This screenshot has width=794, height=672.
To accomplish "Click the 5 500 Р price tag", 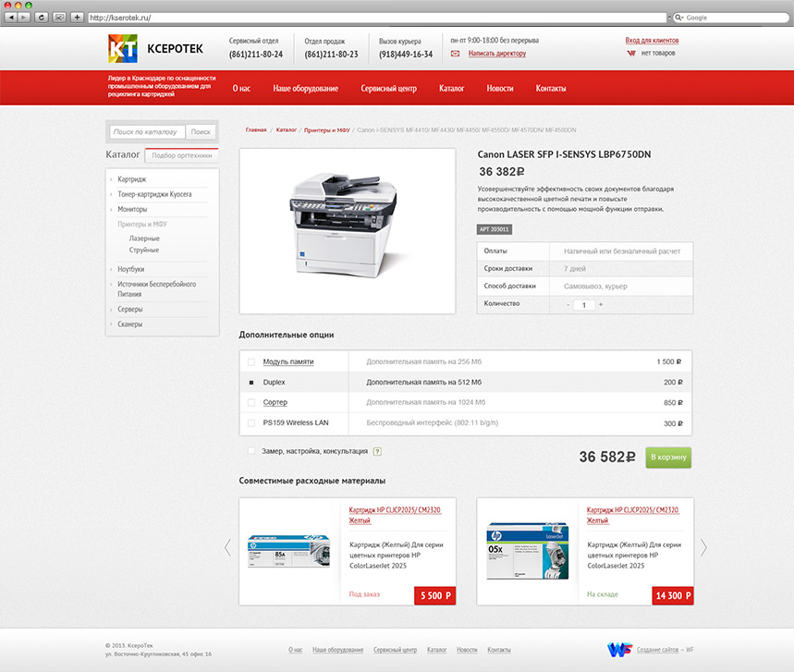I will coord(435,595).
